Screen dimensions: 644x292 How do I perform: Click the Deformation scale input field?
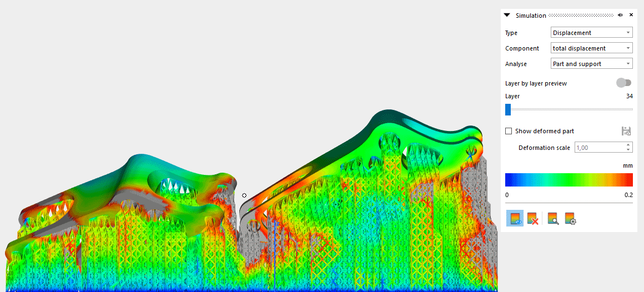point(599,148)
